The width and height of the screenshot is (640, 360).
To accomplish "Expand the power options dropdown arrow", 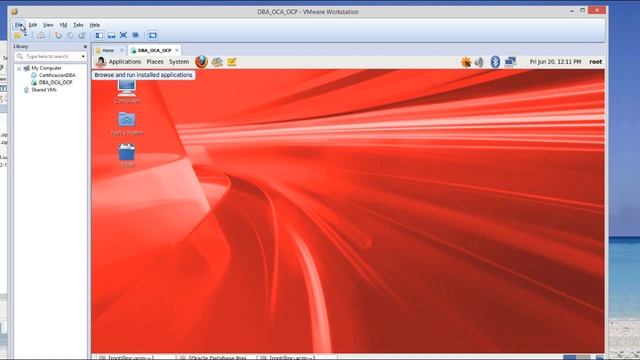I will (25, 36).
